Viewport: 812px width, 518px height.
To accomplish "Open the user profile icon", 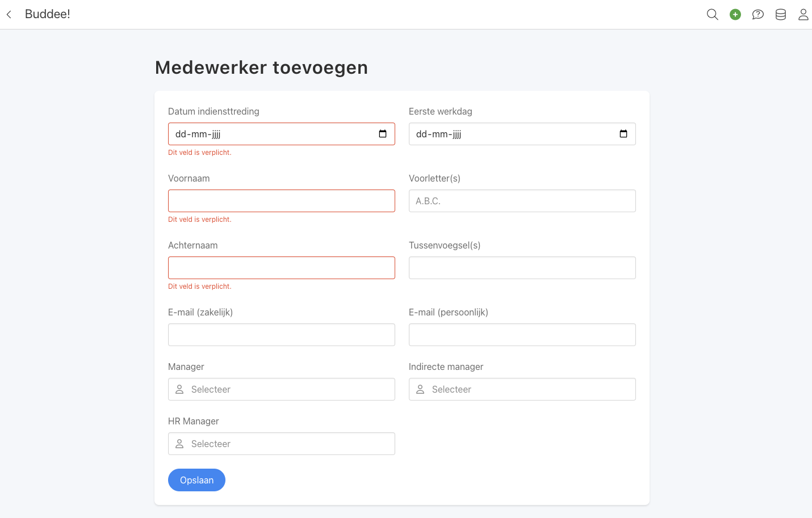I will [x=803, y=14].
